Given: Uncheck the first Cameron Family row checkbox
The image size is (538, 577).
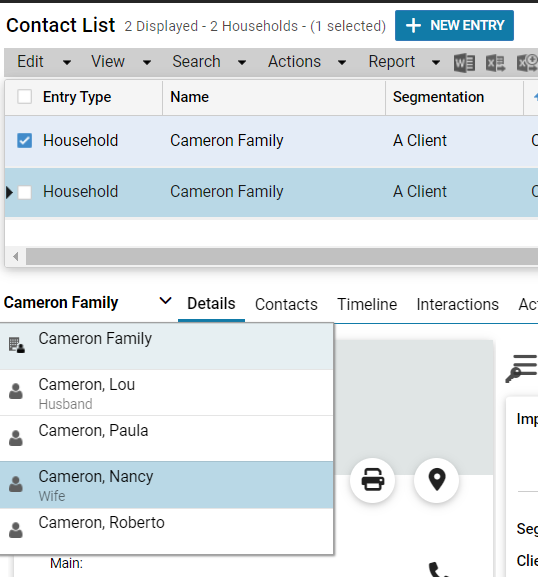Looking at the screenshot, I should [25, 141].
